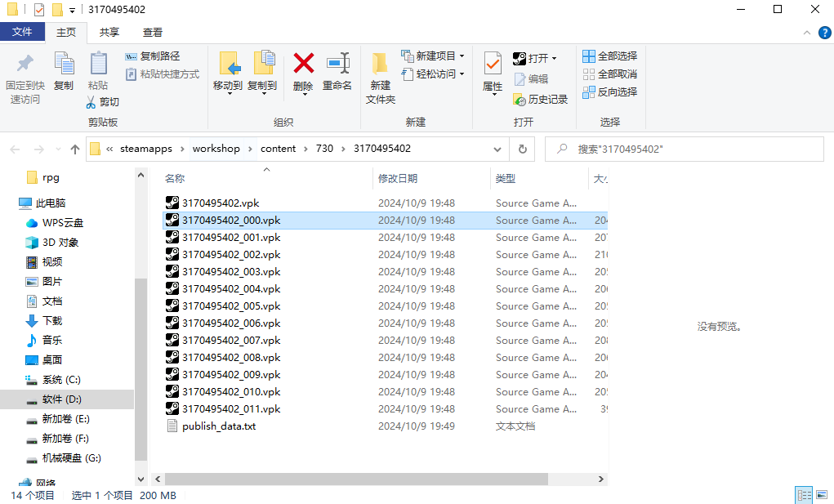The height and width of the screenshot is (504, 834).
Task: Open the New Item dropdown
Action: pos(434,56)
